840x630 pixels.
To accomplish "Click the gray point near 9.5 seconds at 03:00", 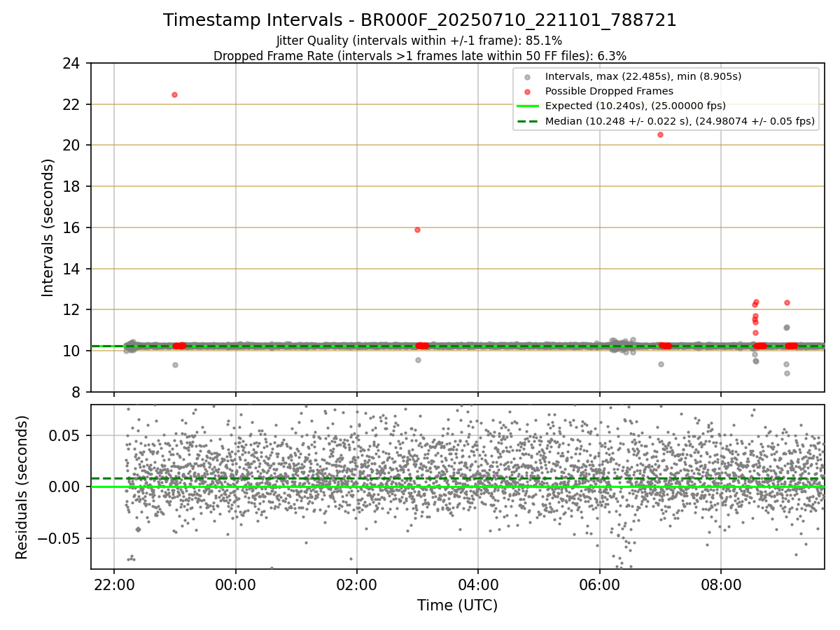I will 418,360.
